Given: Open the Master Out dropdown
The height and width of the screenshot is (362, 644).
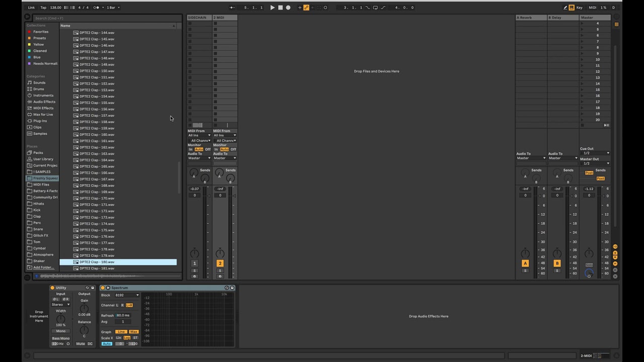Looking at the screenshot, I should [595, 163].
